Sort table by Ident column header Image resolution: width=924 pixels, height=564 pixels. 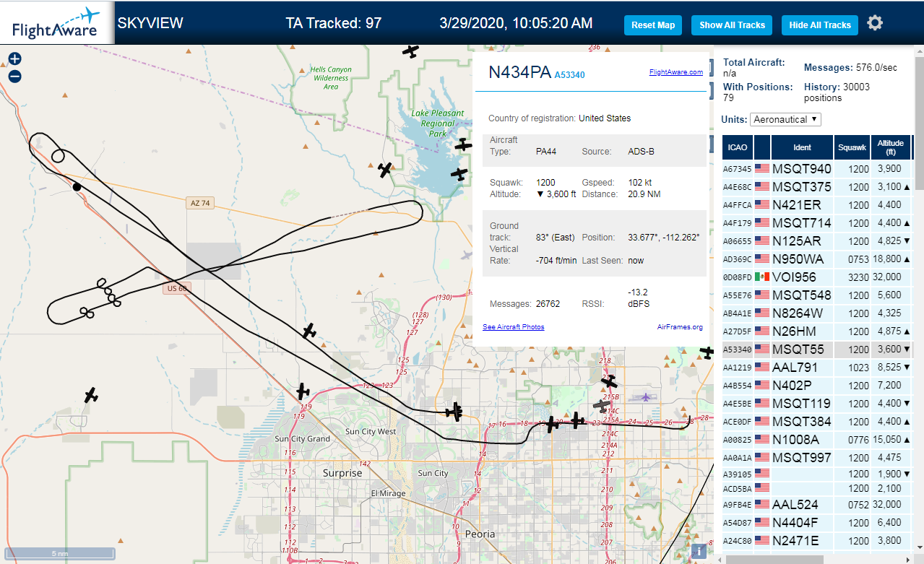802,147
